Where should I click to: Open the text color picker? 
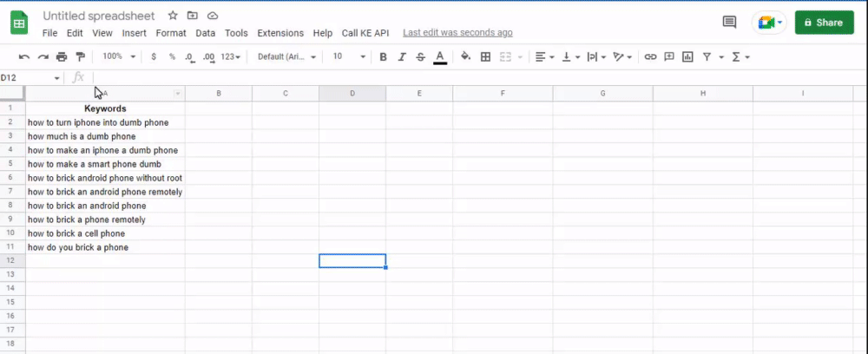click(x=440, y=57)
